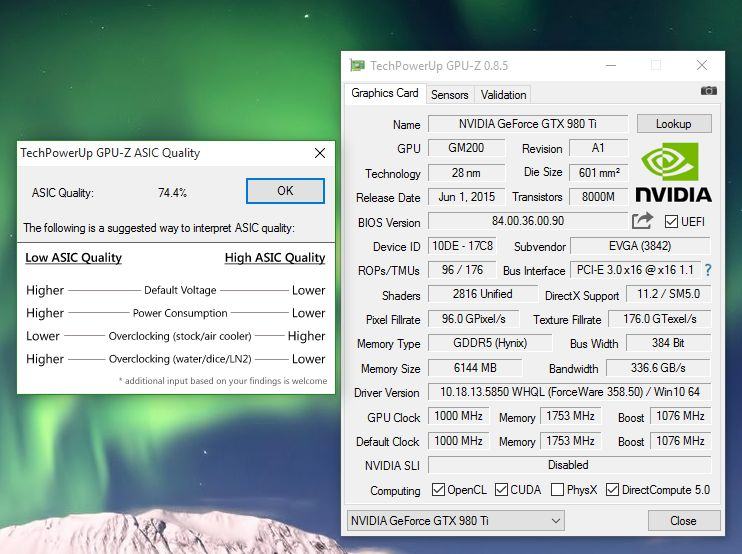This screenshot has width=742, height=554.
Task: Click the GPU-Z app icon in title bar
Action: tap(357, 65)
